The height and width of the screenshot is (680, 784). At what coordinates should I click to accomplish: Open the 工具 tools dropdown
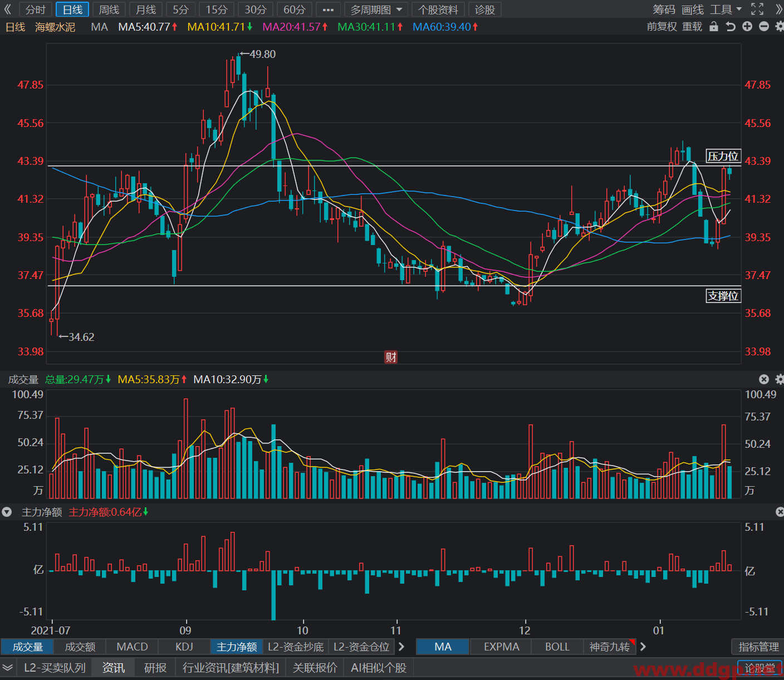click(x=726, y=9)
